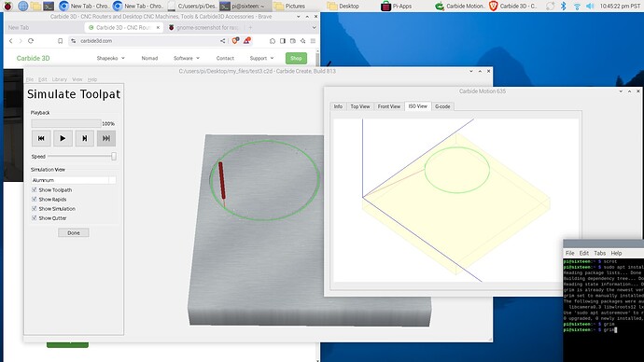This screenshot has height=362, width=644.
Task: Open the file manager launcher icon
Action: 35,6
